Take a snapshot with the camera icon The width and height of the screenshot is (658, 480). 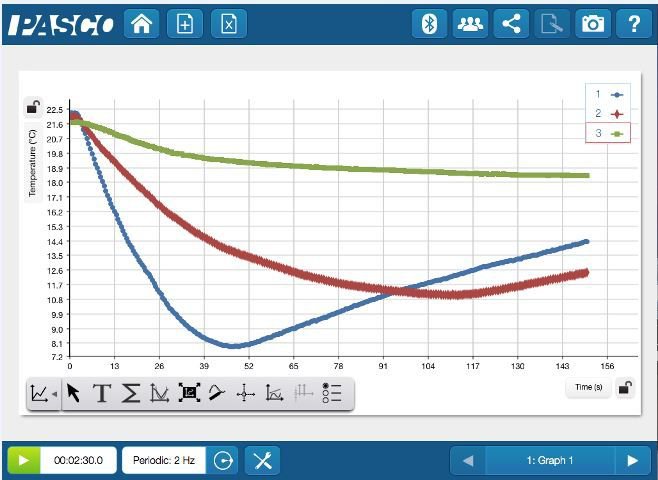tap(593, 24)
